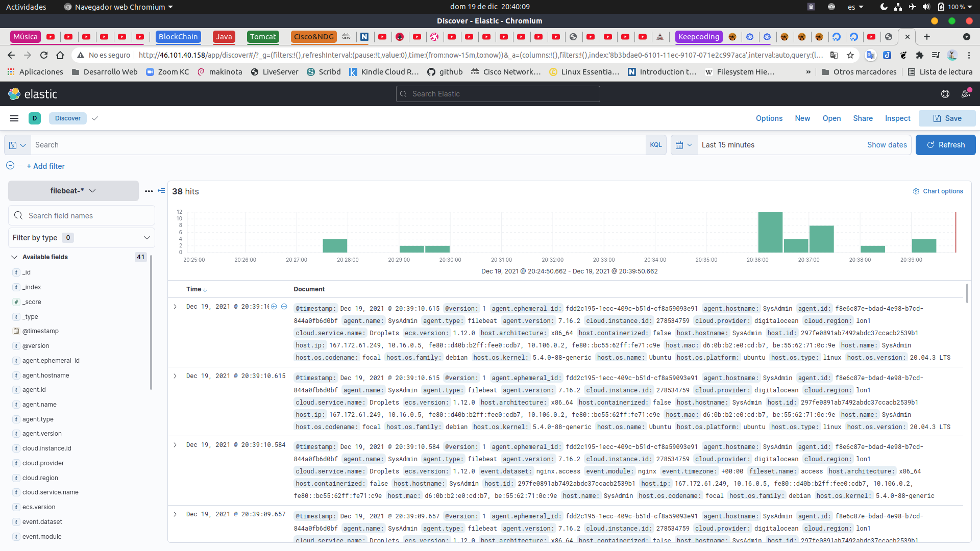Viewport: 980px width, 551px height.
Task: Filter out value with the minus magnifier icon
Action: 285,306
